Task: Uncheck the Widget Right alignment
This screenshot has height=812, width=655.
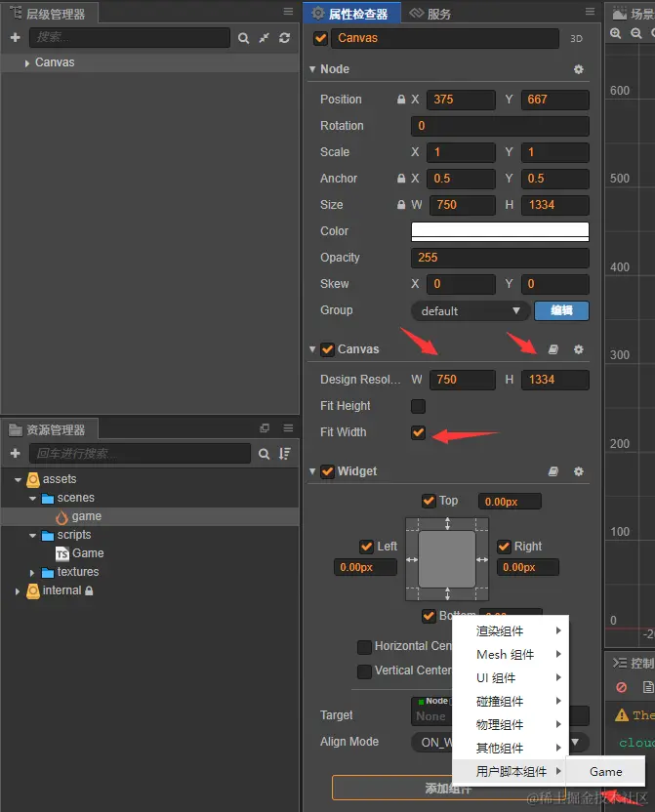Action: [x=504, y=547]
